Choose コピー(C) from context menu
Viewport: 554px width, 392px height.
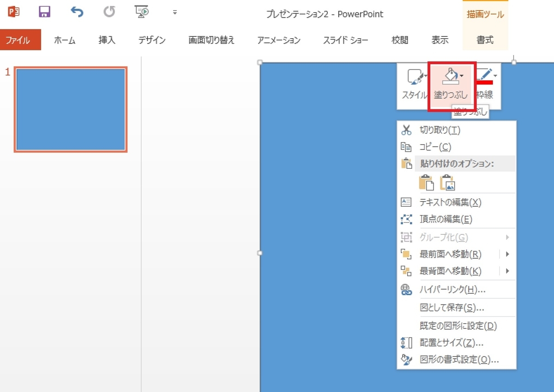pyautogui.click(x=456, y=147)
